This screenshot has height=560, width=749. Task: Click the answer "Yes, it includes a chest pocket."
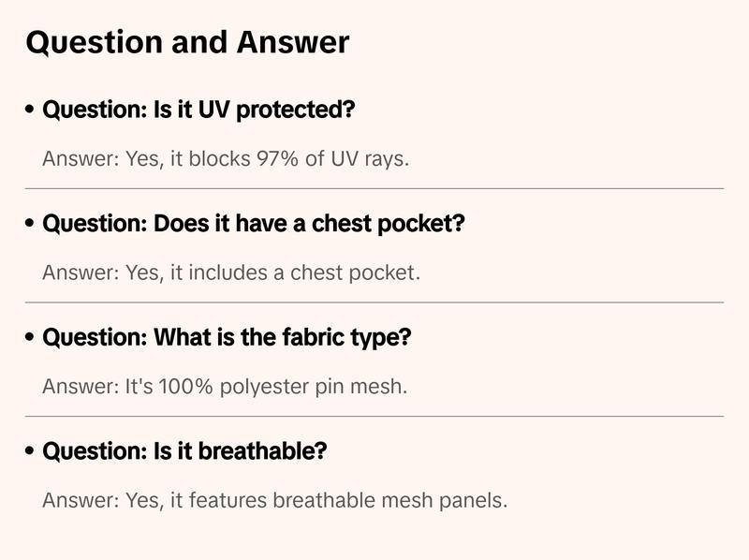pos(231,273)
